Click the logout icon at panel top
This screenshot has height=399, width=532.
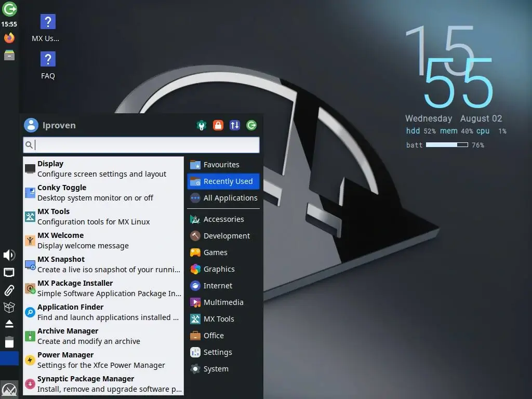click(9, 9)
